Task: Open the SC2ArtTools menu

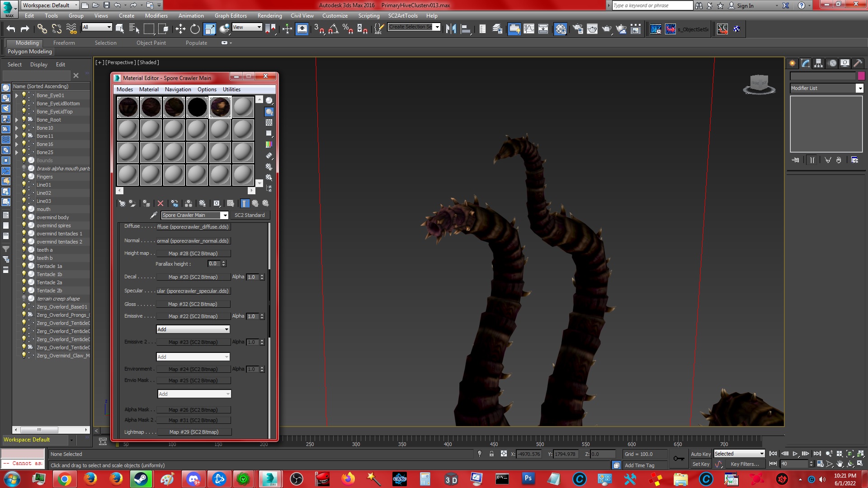Action: pyautogui.click(x=403, y=15)
